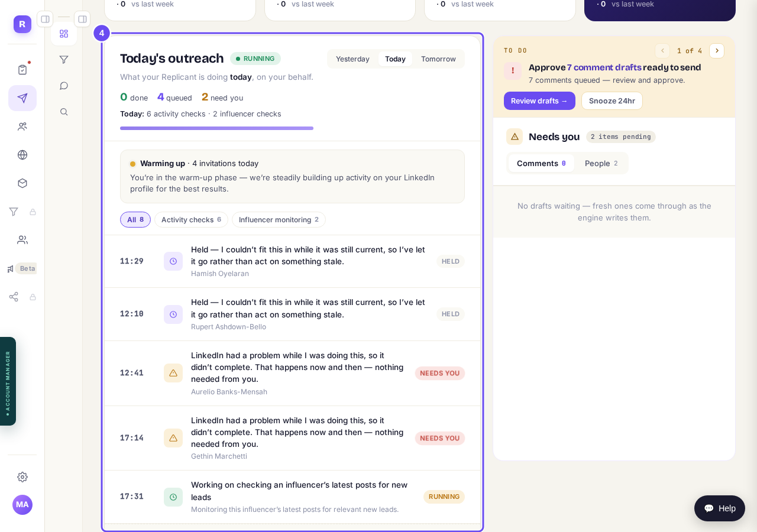Go to next to-do item chevron

tap(717, 51)
